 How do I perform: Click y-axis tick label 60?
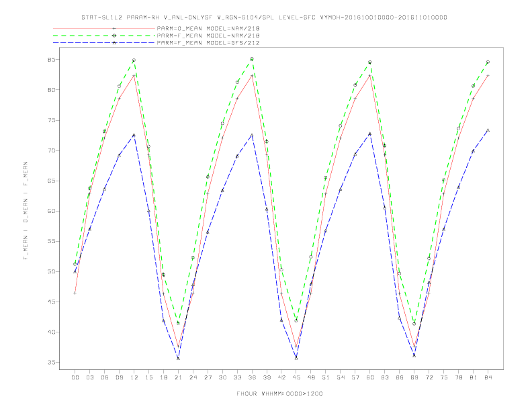click(x=52, y=211)
